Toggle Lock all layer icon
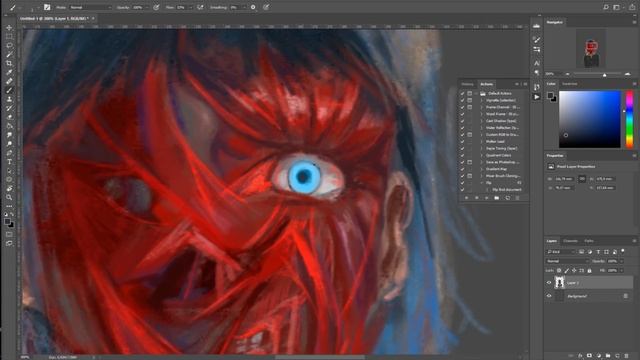This screenshot has width=640, height=360. tap(589, 271)
